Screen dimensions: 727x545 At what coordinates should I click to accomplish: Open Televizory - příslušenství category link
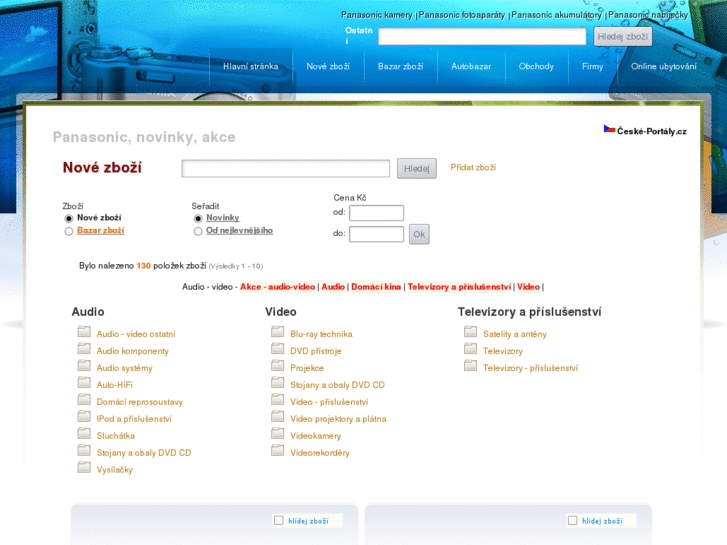(530, 368)
